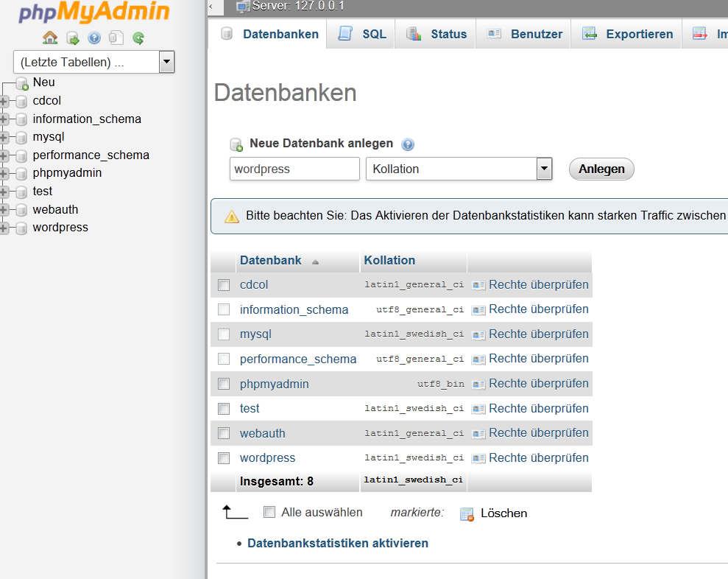The image size is (728, 579).
Task: Enable the Alle auswählen checkbox
Action: tap(269, 512)
